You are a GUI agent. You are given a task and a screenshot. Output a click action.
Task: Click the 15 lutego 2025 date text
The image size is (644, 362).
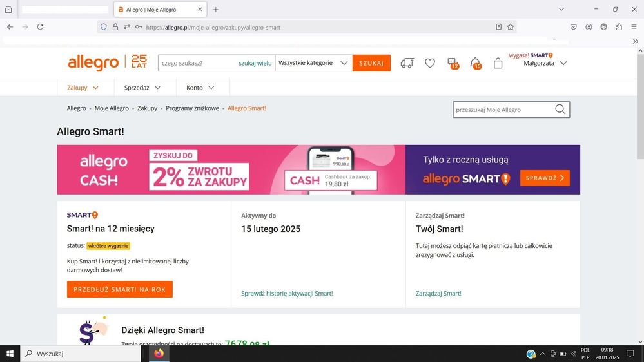(x=271, y=229)
